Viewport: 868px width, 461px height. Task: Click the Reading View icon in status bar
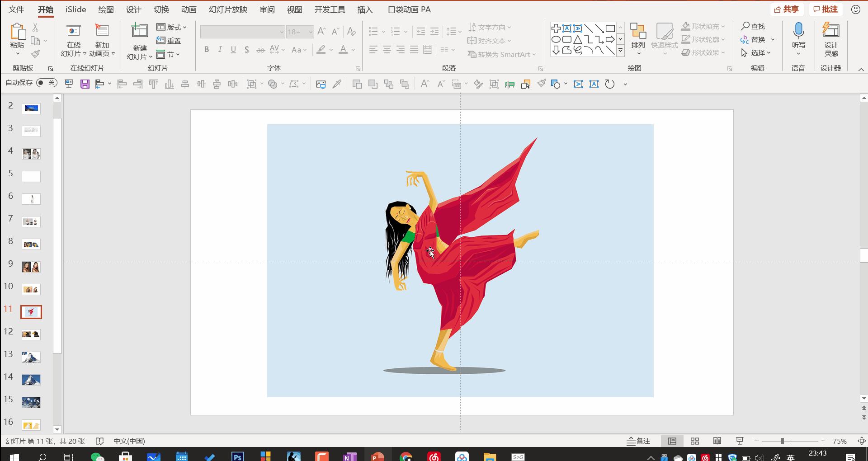tap(717, 441)
